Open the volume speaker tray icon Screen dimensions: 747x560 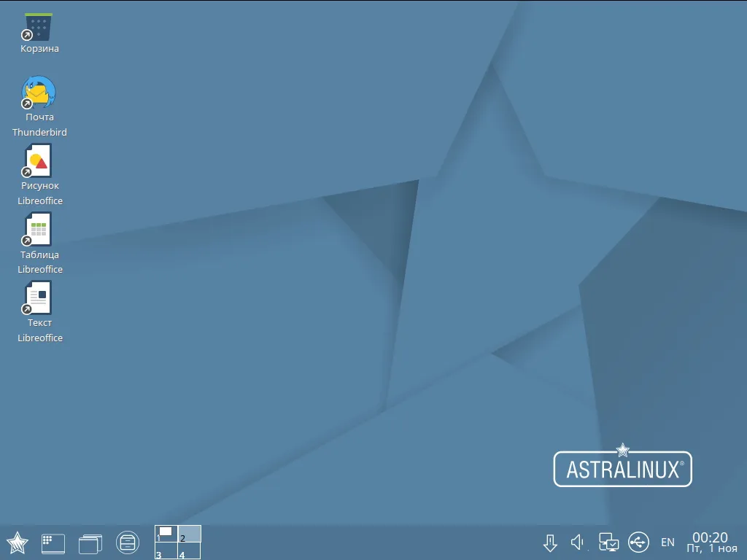coord(578,542)
